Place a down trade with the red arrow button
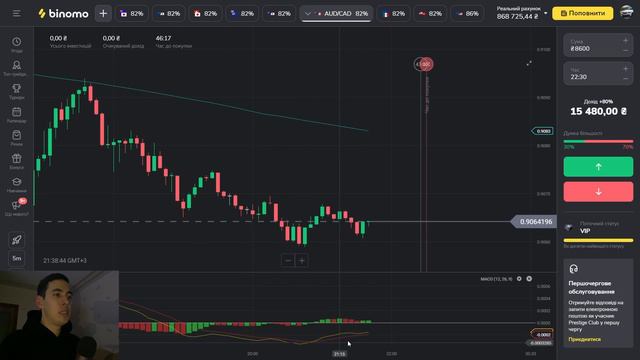Image resolution: width=640 pixels, height=360 pixels. [598, 191]
